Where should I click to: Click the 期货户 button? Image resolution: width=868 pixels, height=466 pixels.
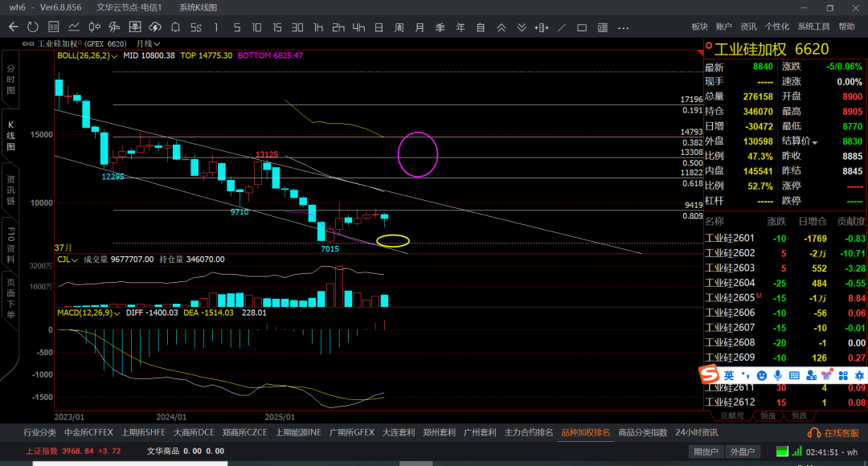[x=706, y=452]
